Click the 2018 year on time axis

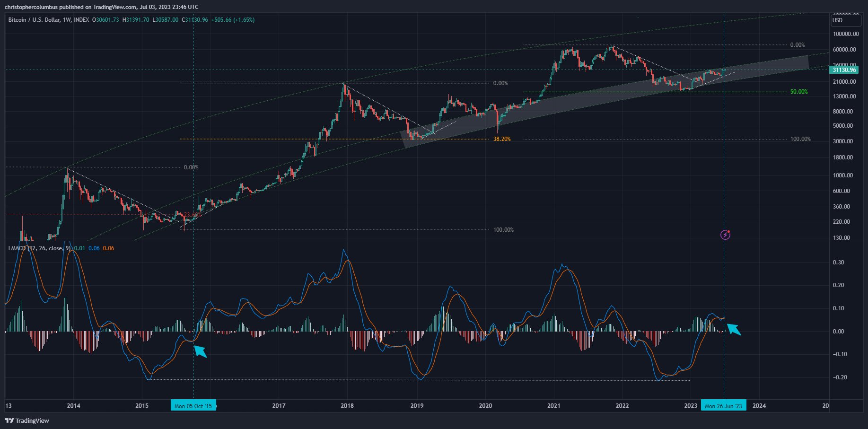(347, 406)
